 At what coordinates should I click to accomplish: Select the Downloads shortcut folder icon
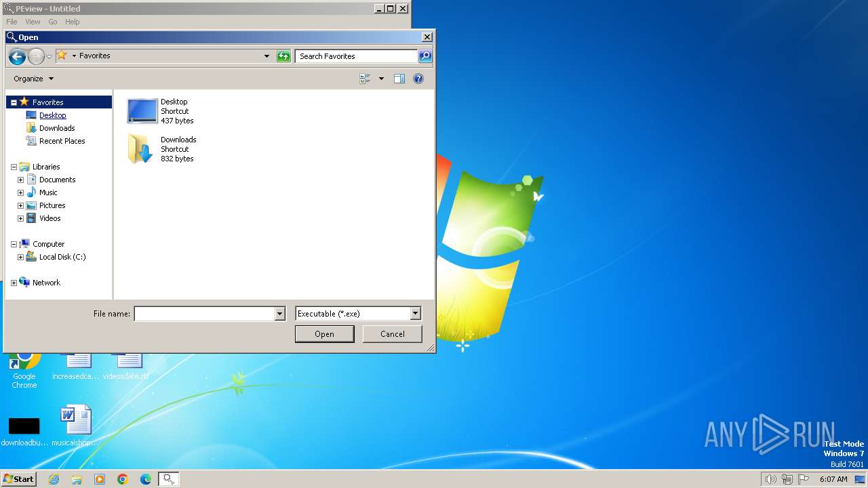[140, 149]
